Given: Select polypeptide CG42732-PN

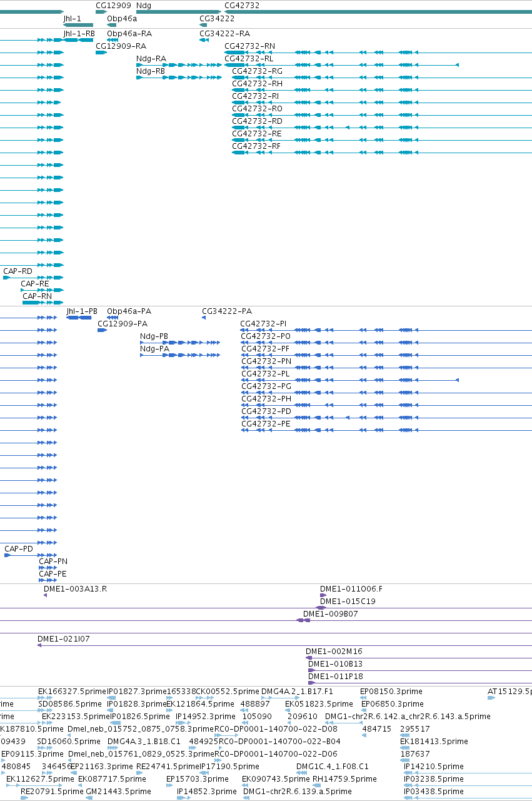Looking at the screenshot, I should [x=266, y=361].
